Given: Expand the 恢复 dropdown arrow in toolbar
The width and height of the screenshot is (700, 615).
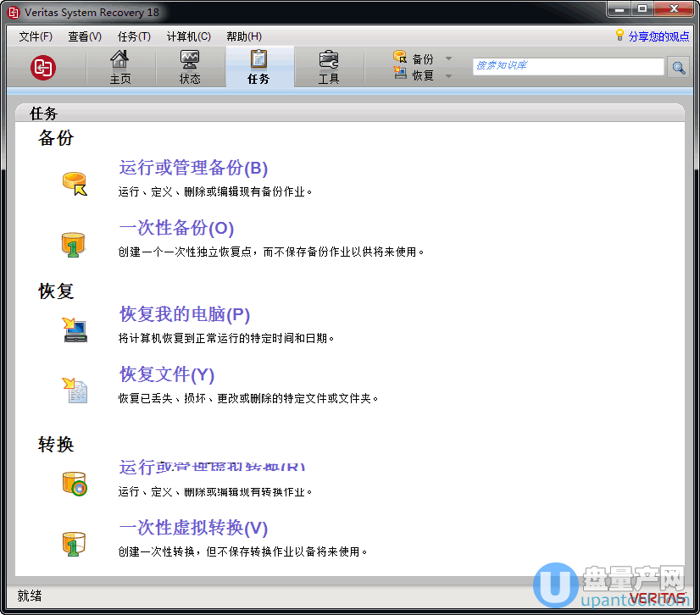Looking at the screenshot, I should point(448,75).
